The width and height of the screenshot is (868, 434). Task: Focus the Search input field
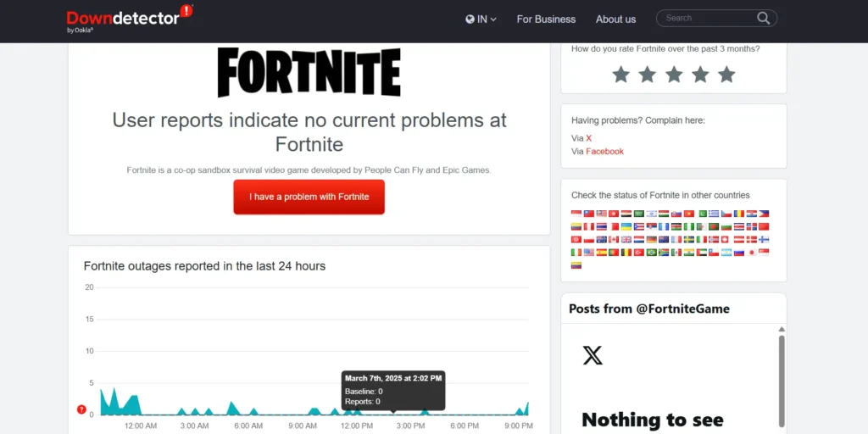pyautogui.click(x=709, y=19)
